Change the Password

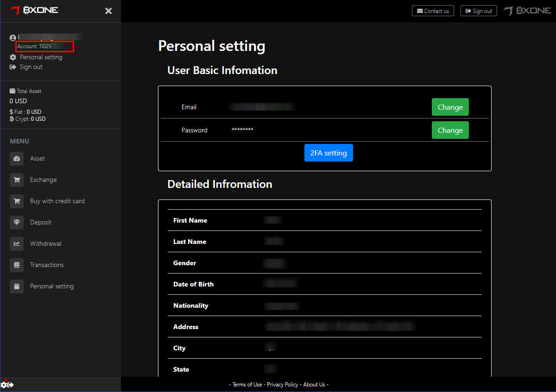pyautogui.click(x=450, y=130)
